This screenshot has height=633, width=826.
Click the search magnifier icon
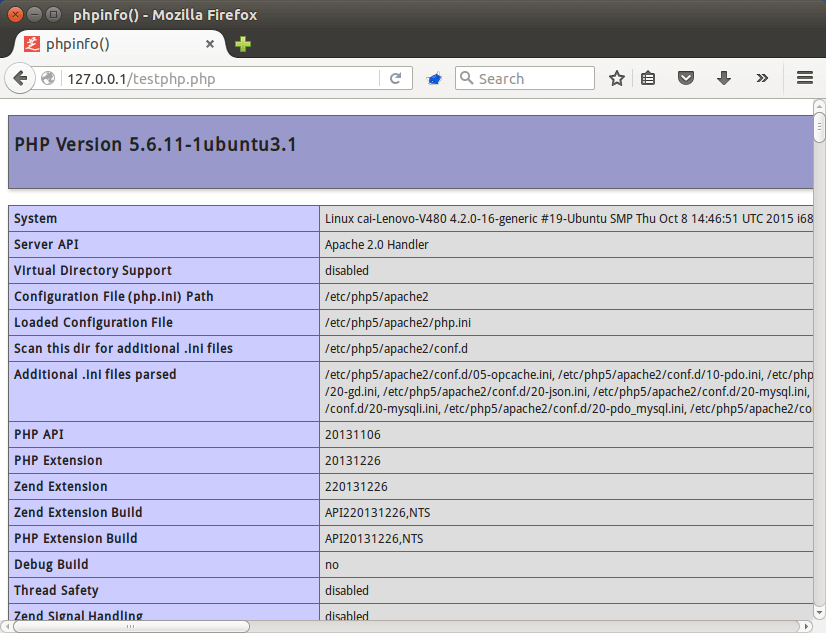pyautogui.click(x=466, y=78)
